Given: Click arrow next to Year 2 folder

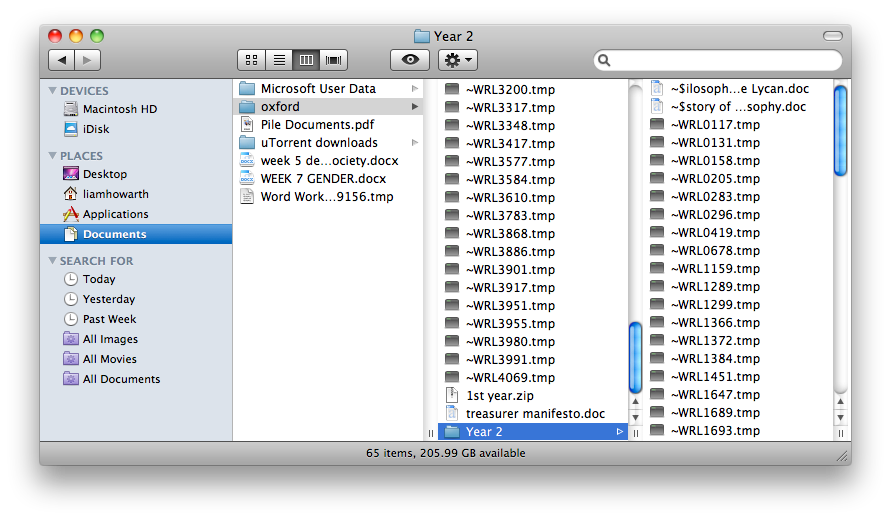Looking at the screenshot, I should click(x=619, y=432).
